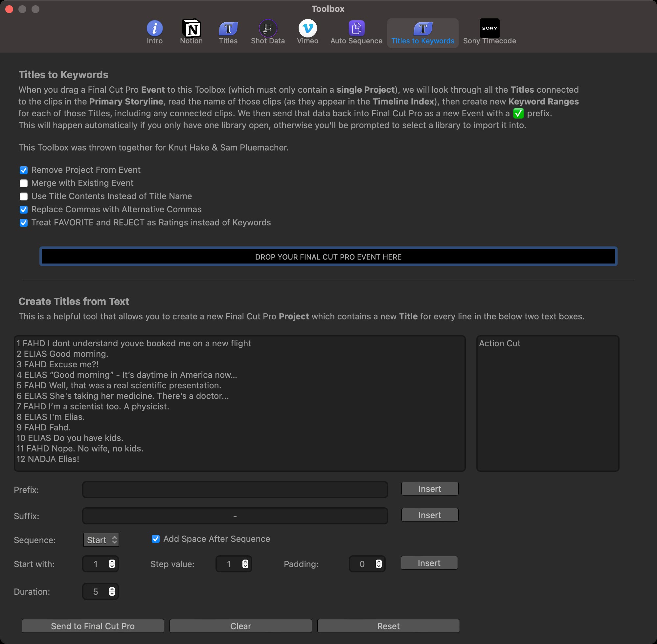This screenshot has height=644, width=657.
Task: Click the Clear button
Action: 241,626
